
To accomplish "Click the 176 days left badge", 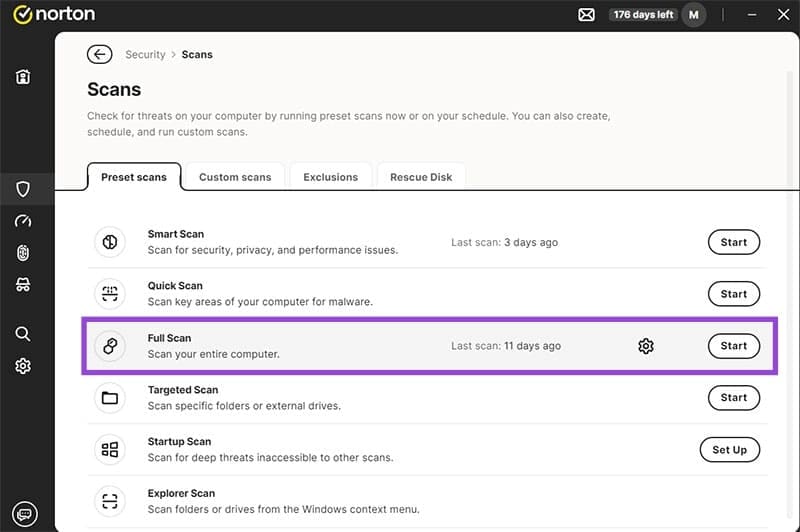I will click(x=643, y=15).
